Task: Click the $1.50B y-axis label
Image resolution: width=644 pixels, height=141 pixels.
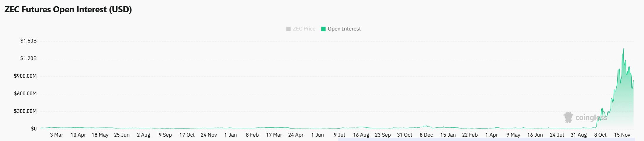Action: point(28,41)
